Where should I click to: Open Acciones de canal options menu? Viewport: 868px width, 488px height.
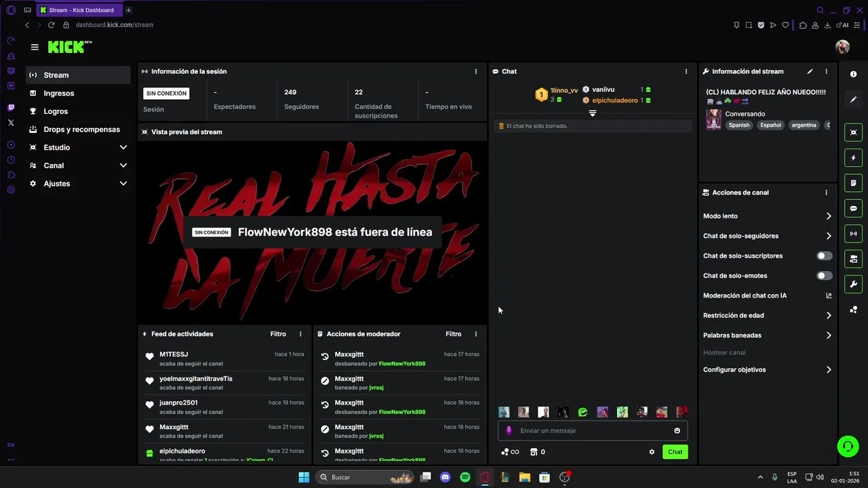(826, 192)
